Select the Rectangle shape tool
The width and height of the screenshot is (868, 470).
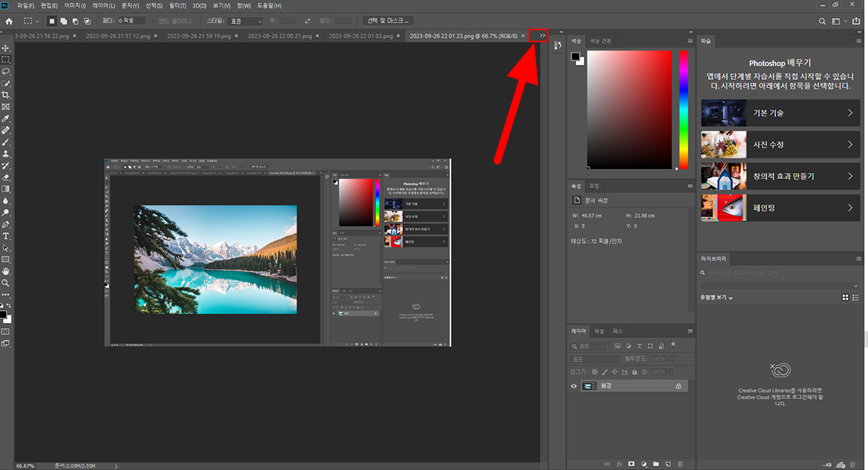[5, 260]
